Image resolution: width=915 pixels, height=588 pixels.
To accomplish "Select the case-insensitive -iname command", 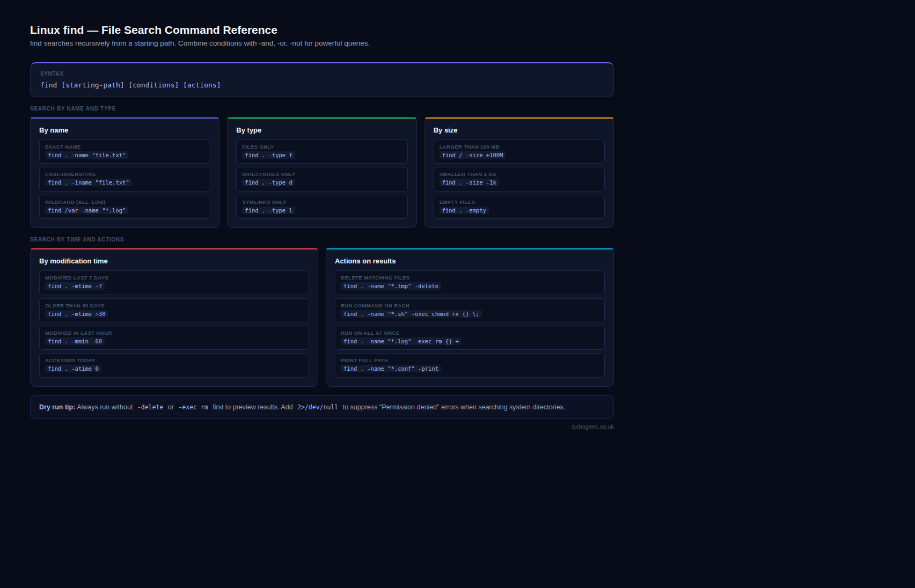I will pyautogui.click(x=88, y=183).
